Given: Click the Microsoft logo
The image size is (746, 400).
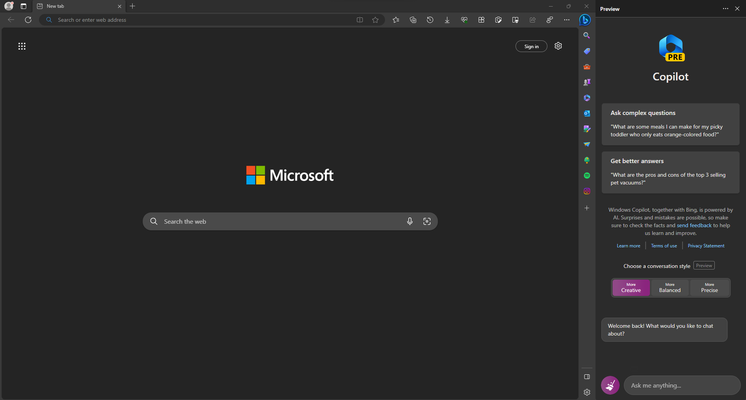Looking at the screenshot, I should [290, 175].
